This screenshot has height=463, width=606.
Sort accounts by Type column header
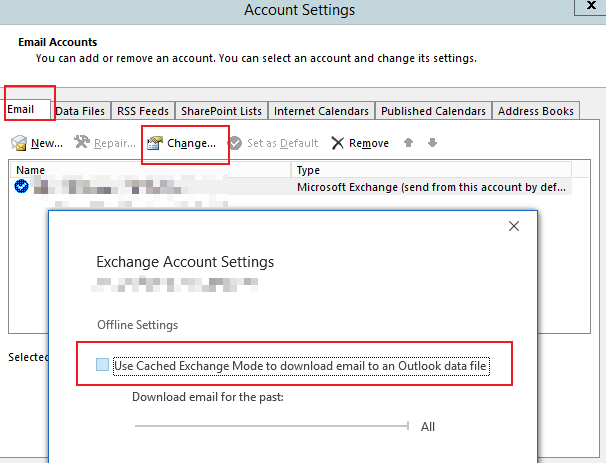click(x=430, y=170)
